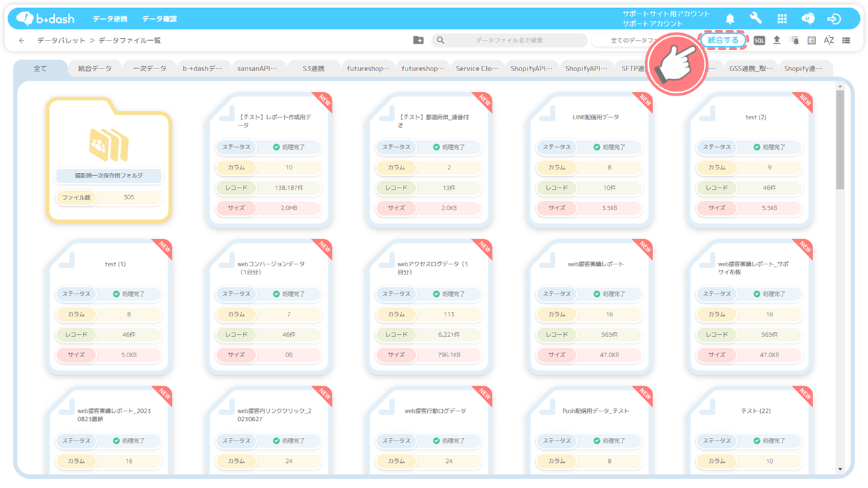868x488 pixels.
Task: Click the magnifier search icon
Action: click(x=441, y=41)
